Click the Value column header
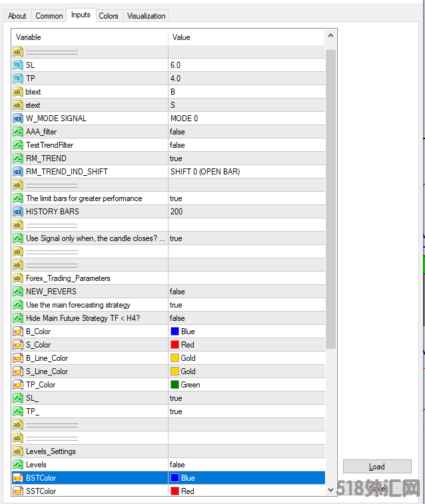The image size is (425, 504). click(246, 37)
